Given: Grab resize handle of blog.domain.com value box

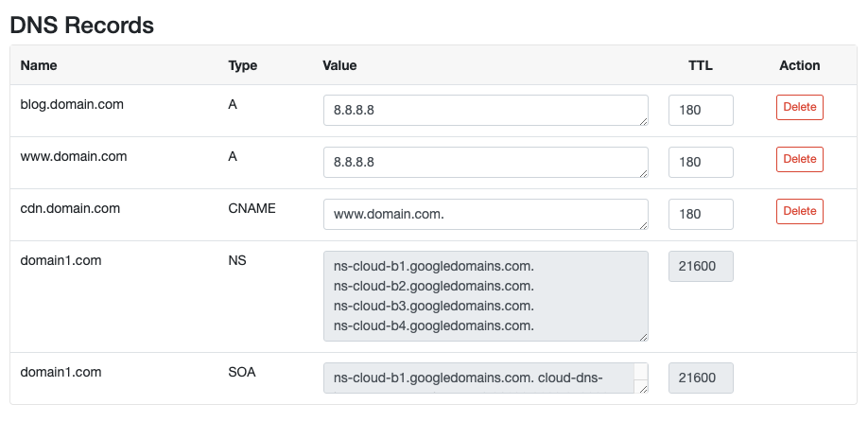Looking at the screenshot, I should tap(643, 121).
